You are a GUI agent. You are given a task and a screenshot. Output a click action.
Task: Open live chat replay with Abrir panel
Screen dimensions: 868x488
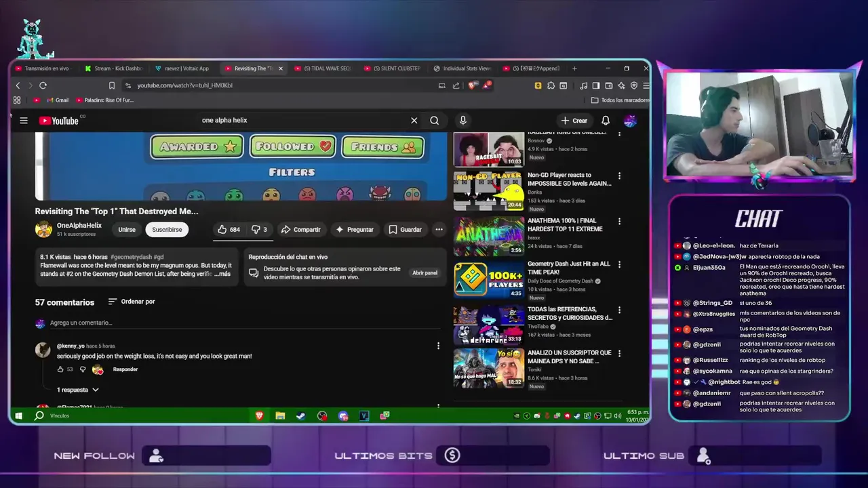(x=425, y=272)
